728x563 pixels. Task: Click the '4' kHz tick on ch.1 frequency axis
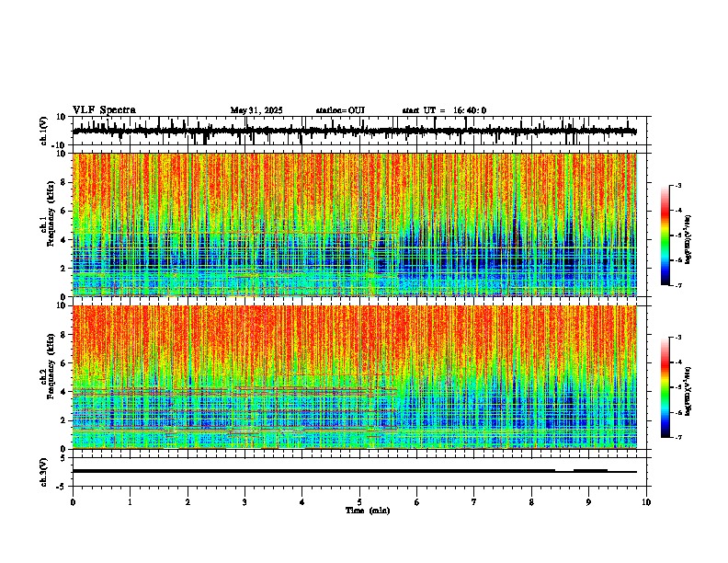tap(63, 240)
